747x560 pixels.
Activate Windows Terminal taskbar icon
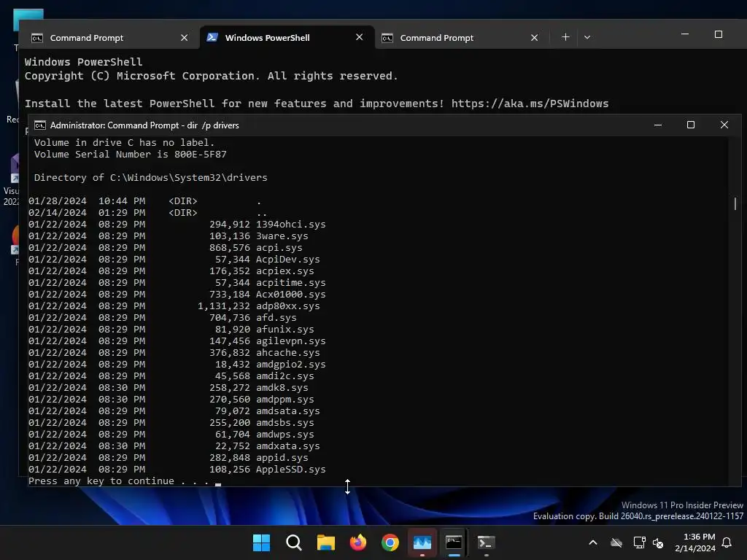pyautogui.click(x=486, y=542)
